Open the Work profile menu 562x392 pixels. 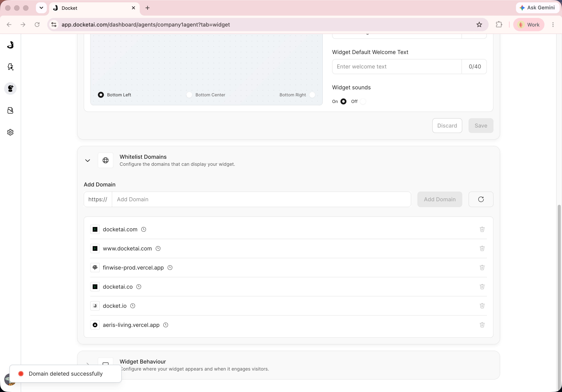pos(529,24)
